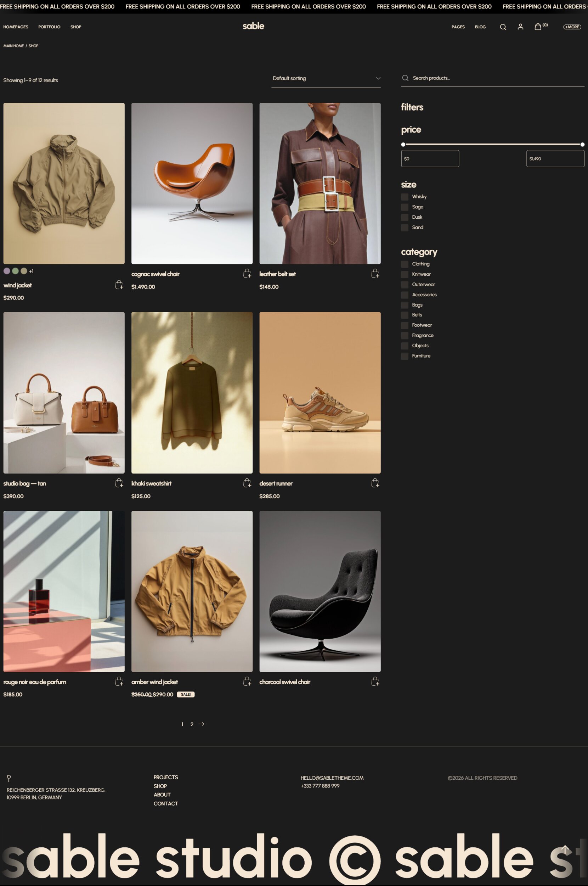Go to page 2 of results
588x886 pixels.
(x=192, y=724)
